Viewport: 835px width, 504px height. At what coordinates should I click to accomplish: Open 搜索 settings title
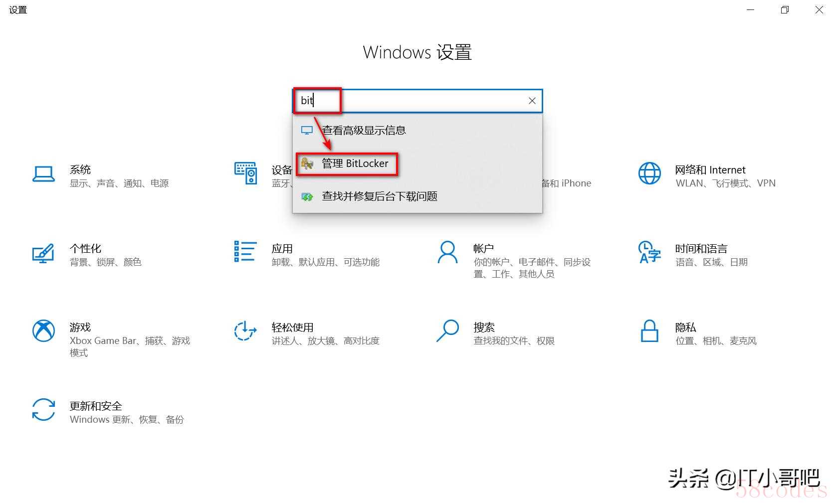(484, 328)
